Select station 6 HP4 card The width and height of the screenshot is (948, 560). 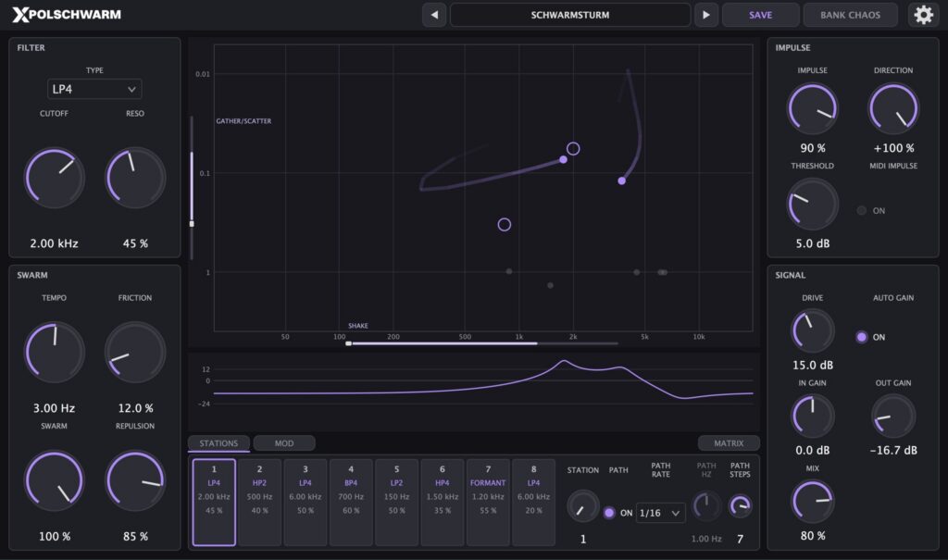coord(442,503)
